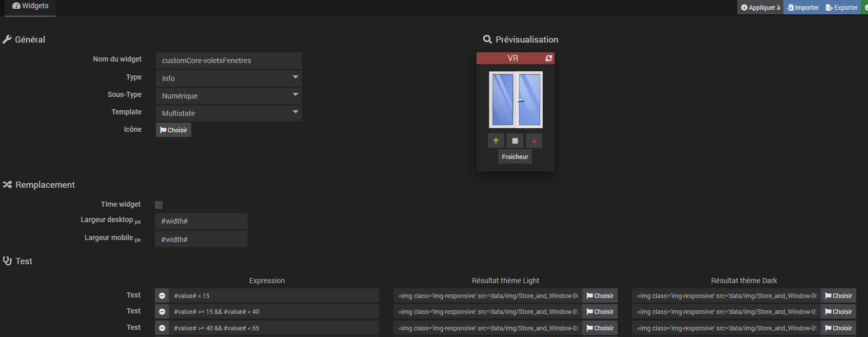868x337 pixels.
Task: Edit the Nom du widget field
Action: tap(229, 61)
